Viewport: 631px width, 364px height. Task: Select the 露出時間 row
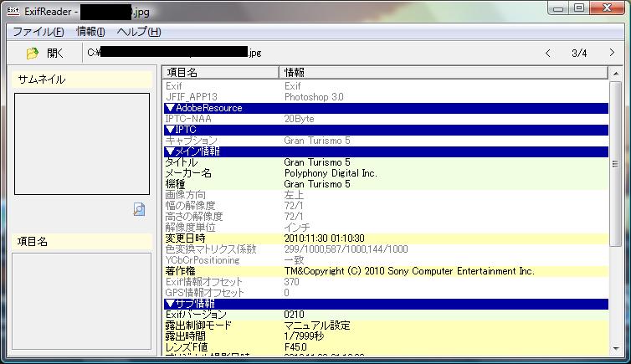(x=387, y=336)
